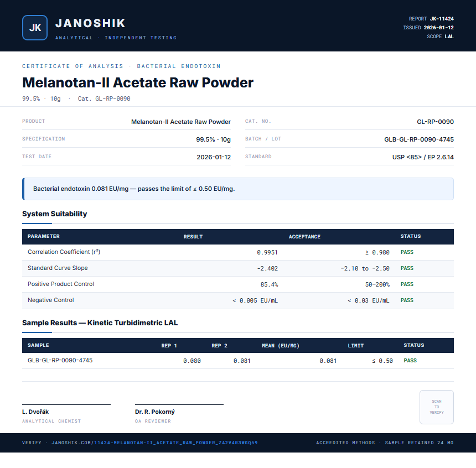Select the Rep 1 value 0.080

(192, 361)
